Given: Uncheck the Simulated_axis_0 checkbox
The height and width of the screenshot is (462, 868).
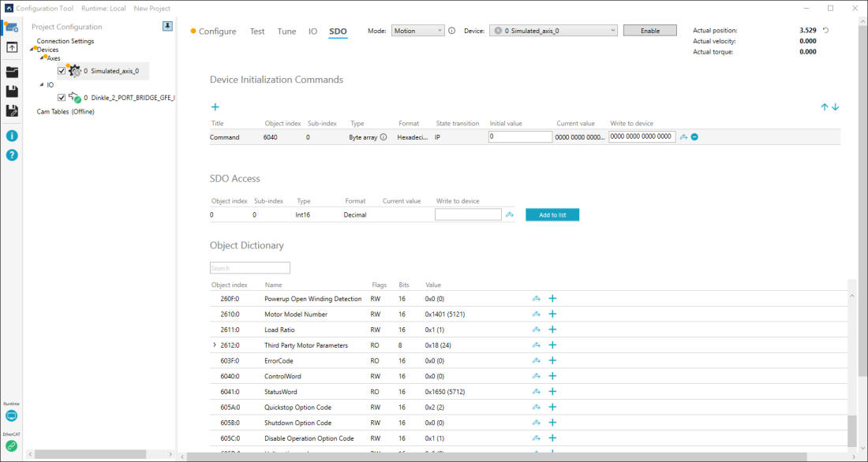Looking at the screenshot, I should 62,71.
